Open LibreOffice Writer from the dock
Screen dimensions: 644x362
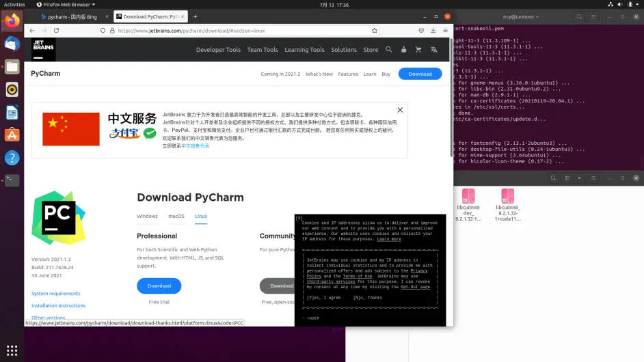[12, 113]
